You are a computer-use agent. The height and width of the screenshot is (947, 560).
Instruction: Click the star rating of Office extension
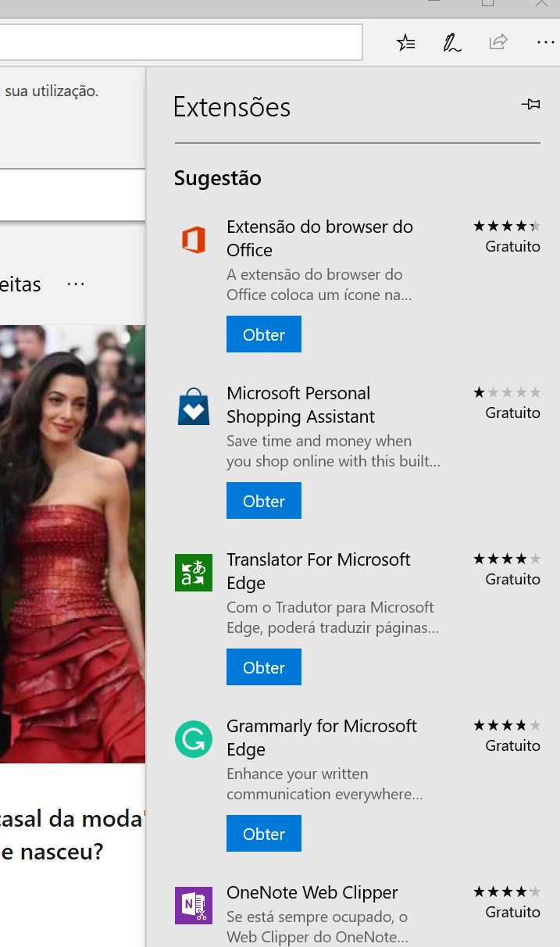[x=506, y=227]
